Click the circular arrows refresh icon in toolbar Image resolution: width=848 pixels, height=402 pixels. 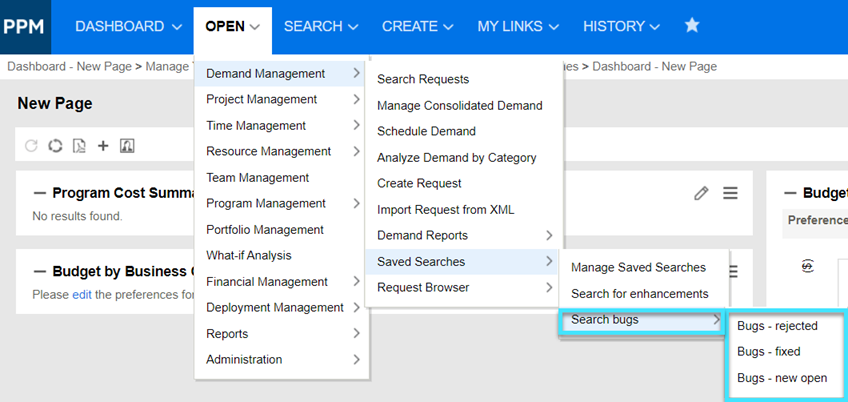55,146
